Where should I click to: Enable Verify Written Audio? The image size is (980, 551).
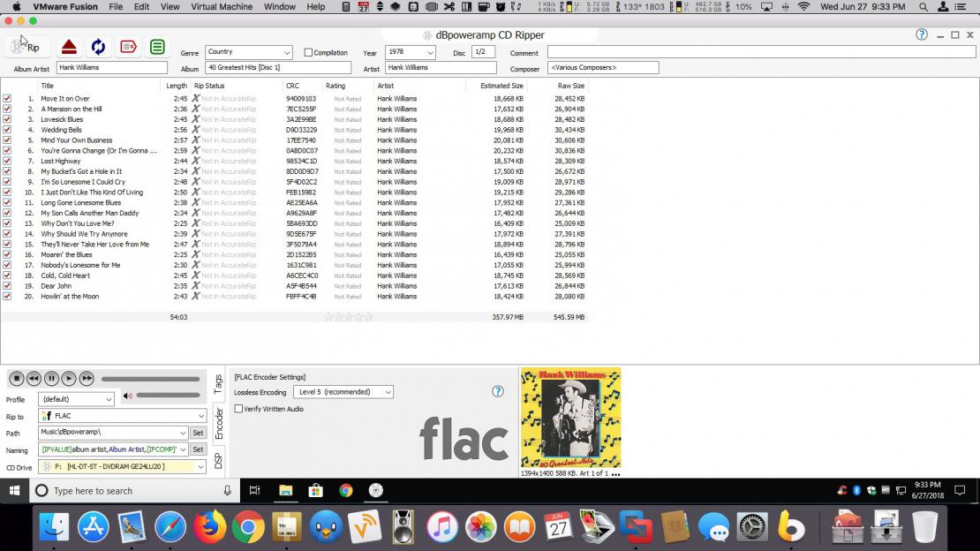[239, 409]
